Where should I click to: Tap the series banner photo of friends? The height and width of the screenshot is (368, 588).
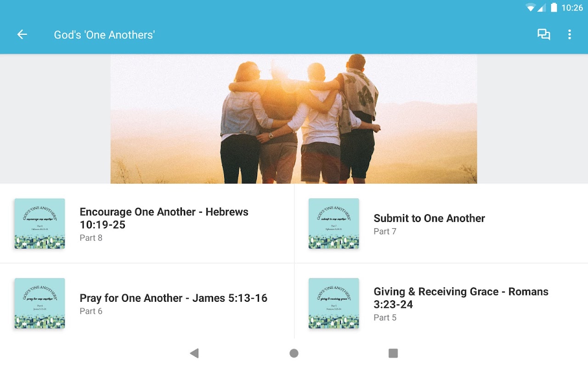click(294, 119)
